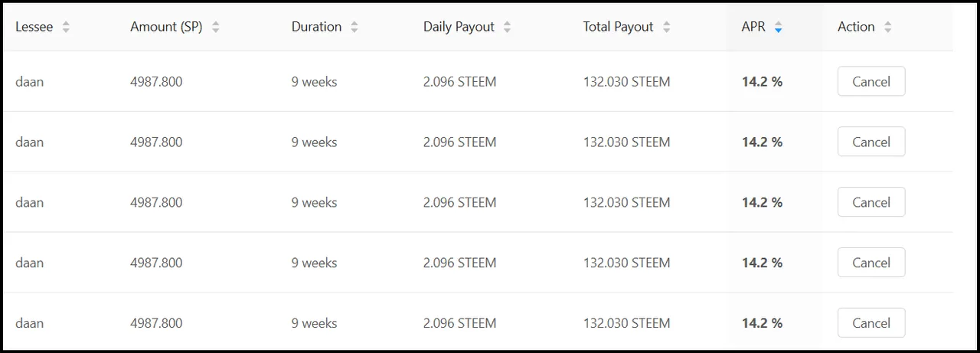The image size is (980, 353).
Task: Click the Total Payout header label
Action: pyautogui.click(x=618, y=27)
